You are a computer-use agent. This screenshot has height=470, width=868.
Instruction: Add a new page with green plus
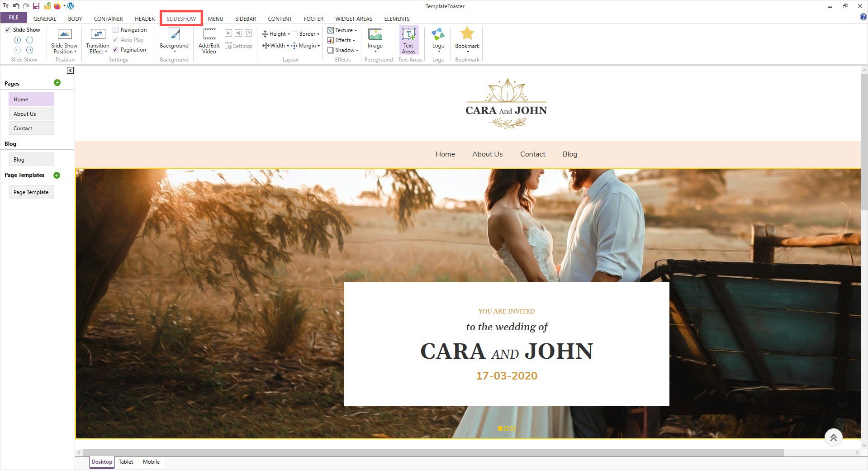pos(57,83)
